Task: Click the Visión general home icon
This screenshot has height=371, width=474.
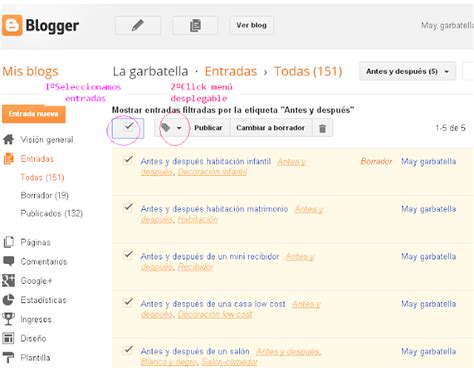Action: [9, 139]
